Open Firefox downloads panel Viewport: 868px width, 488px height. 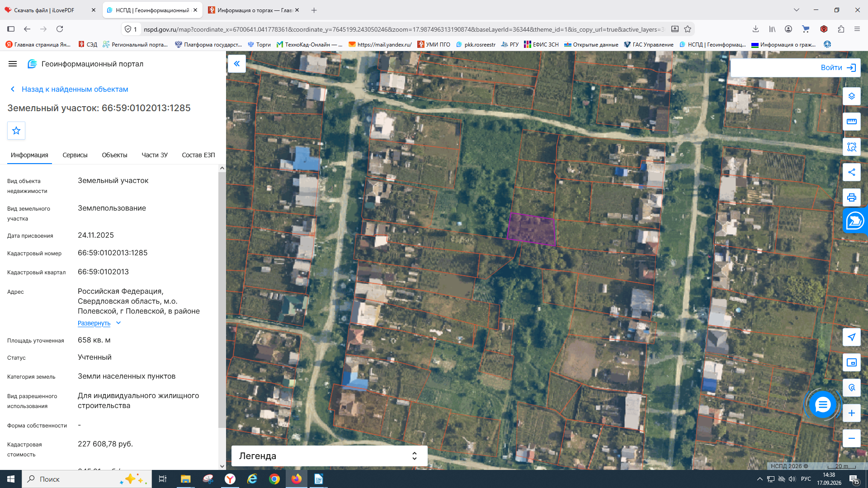pyautogui.click(x=755, y=29)
